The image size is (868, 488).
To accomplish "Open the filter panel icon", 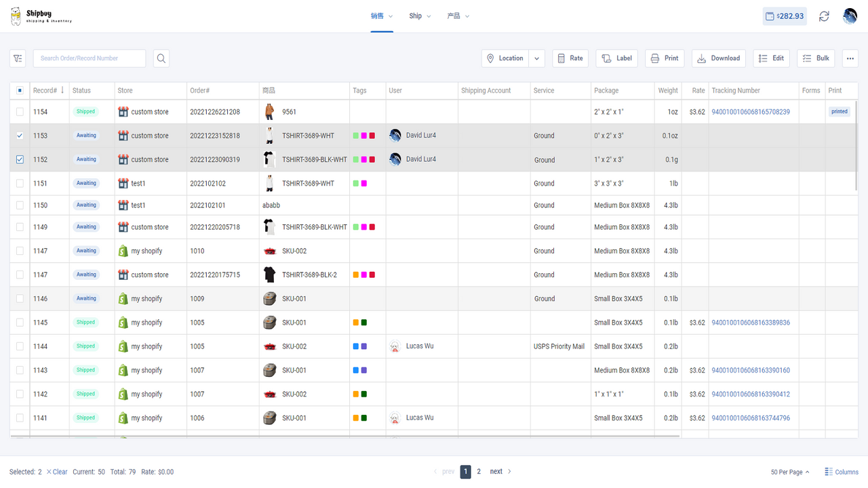I will point(18,58).
